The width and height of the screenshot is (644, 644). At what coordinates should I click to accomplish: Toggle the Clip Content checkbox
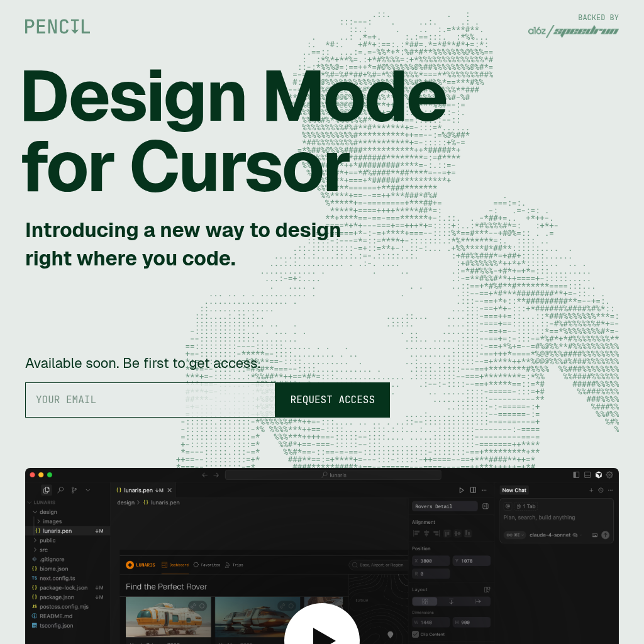pyautogui.click(x=415, y=634)
